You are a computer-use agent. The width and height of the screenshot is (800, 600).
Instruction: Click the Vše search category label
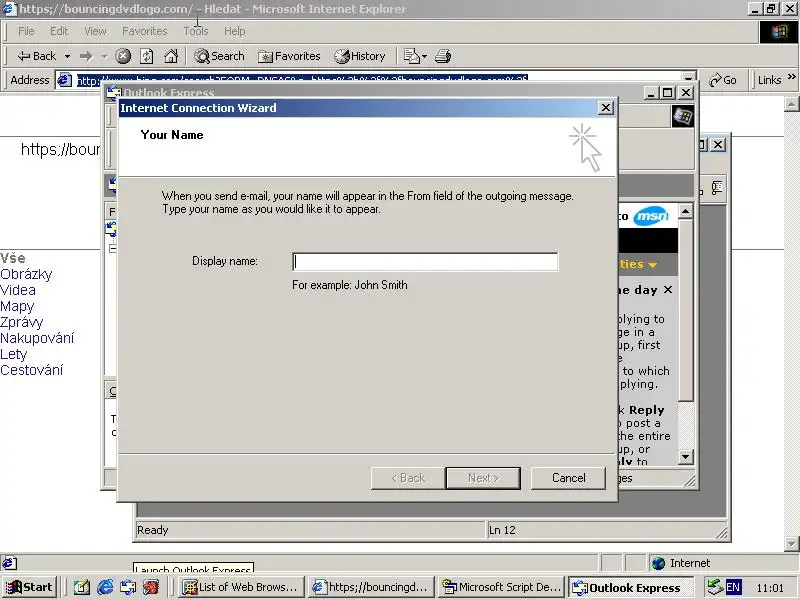tap(13, 258)
